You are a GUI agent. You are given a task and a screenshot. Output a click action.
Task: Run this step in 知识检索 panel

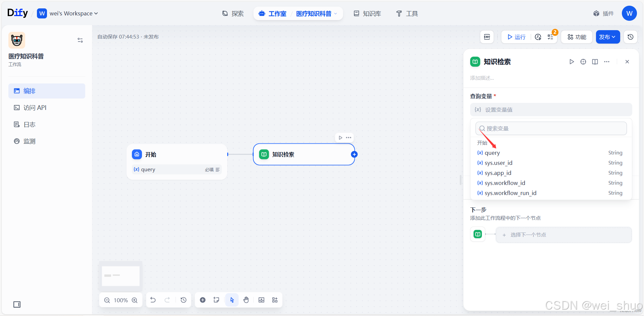[x=572, y=62]
